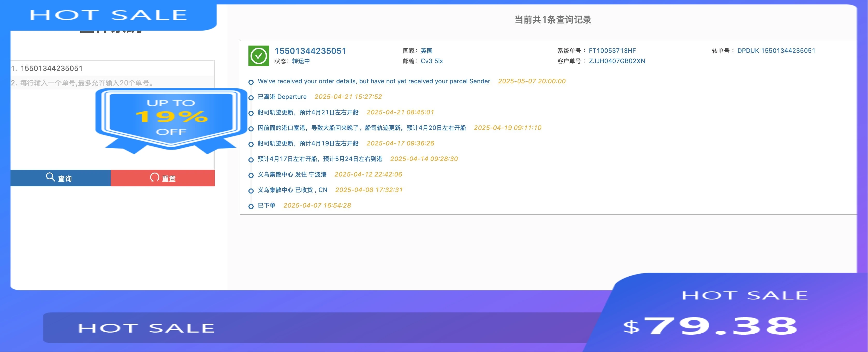Click the timeline dot next to '义乌集散中心 发往 宁波港'

(251, 175)
